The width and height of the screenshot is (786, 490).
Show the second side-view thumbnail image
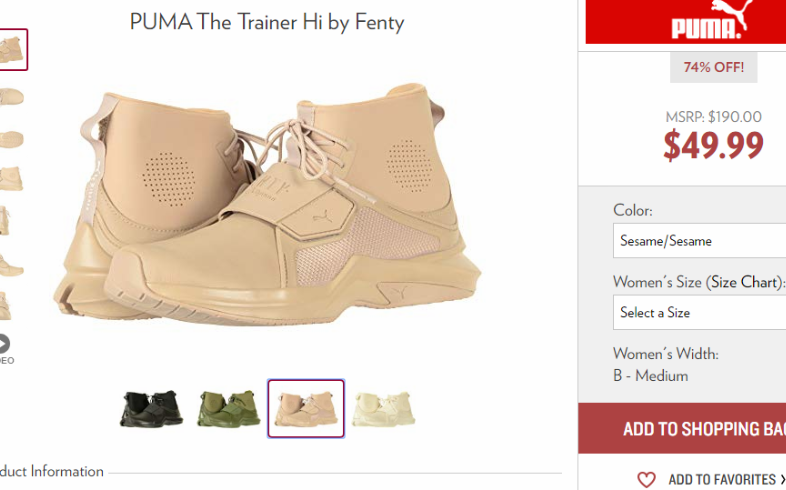pos(11,97)
